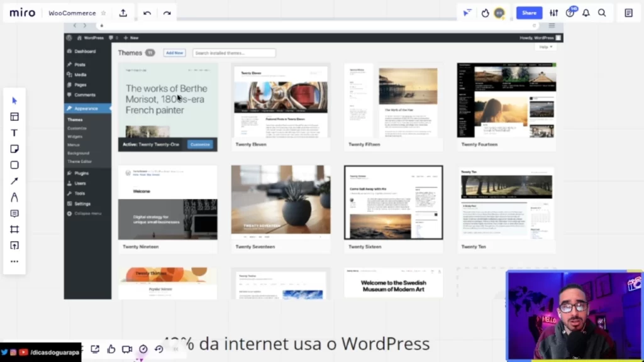Export the board with upload icon
The width and height of the screenshot is (644, 362).
(123, 13)
